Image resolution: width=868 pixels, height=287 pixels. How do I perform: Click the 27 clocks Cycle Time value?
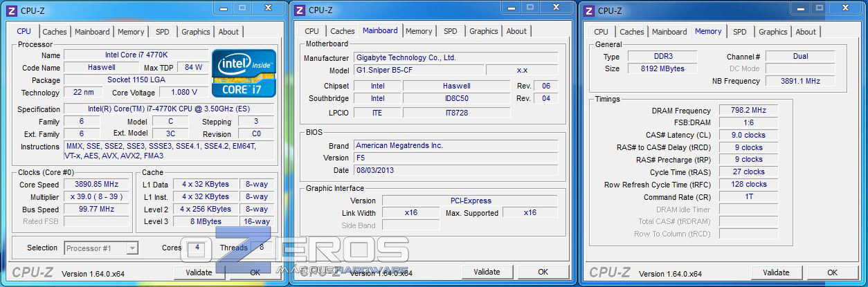(x=748, y=172)
